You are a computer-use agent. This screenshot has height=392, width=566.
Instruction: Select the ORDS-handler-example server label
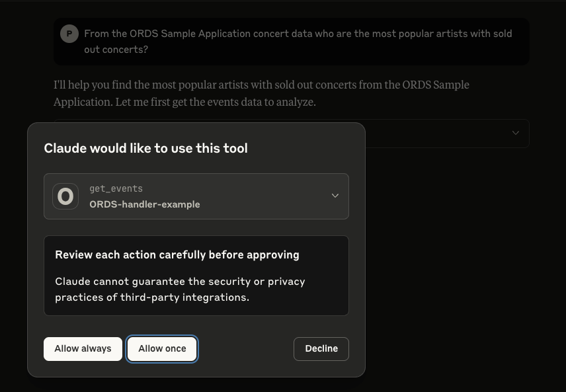click(x=145, y=204)
